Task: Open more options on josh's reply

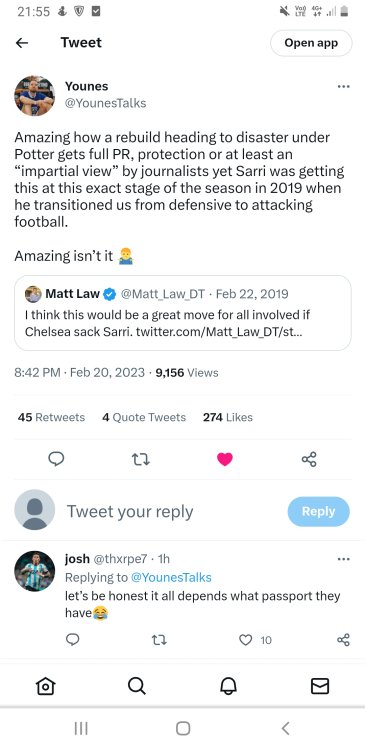Action: click(343, 559)
